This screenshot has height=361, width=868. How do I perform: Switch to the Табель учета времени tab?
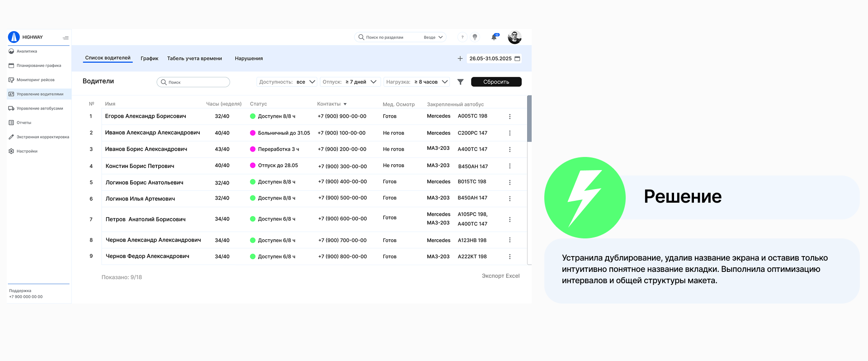(x=194, y=58)
